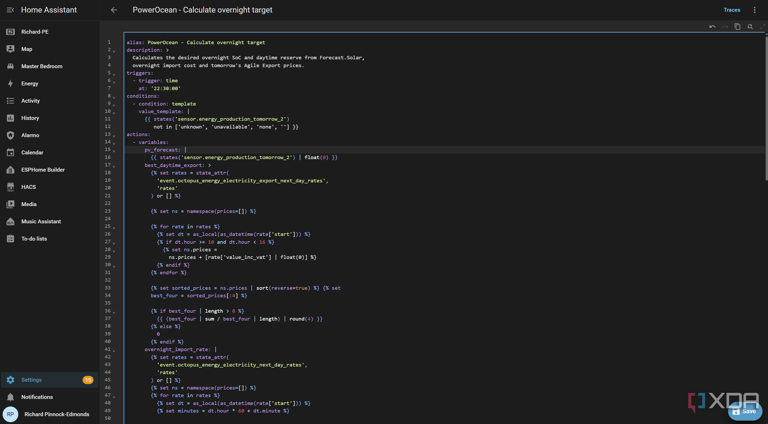Collapse the Home Assistant sidebar menu icon
This screenshot has width=768, height=424.
coord(10,10)
